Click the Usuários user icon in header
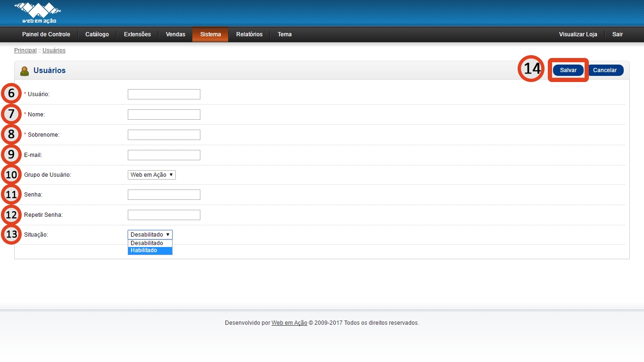The width and height of the screenshot is (644, 362). point(25,71)
